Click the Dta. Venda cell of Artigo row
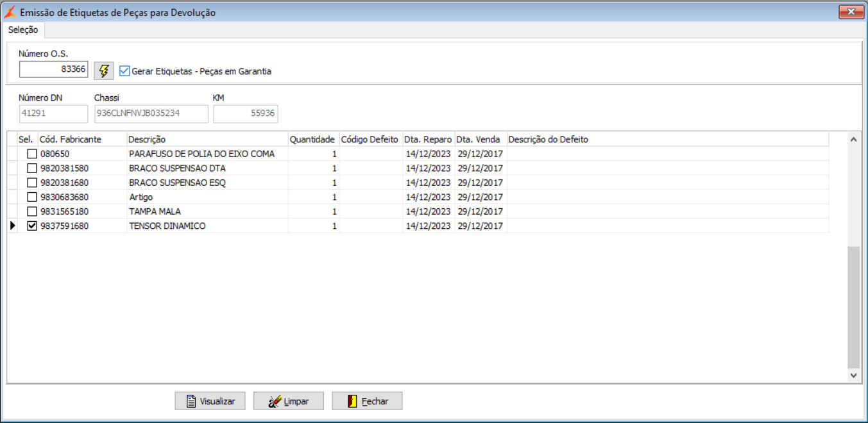868x423 pixels. tap(481, 197)
